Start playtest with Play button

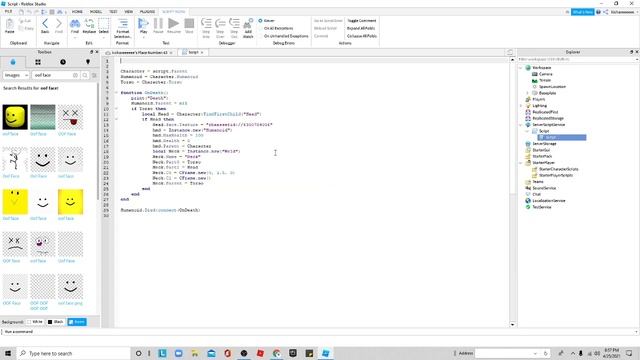(x=143, y=26)
